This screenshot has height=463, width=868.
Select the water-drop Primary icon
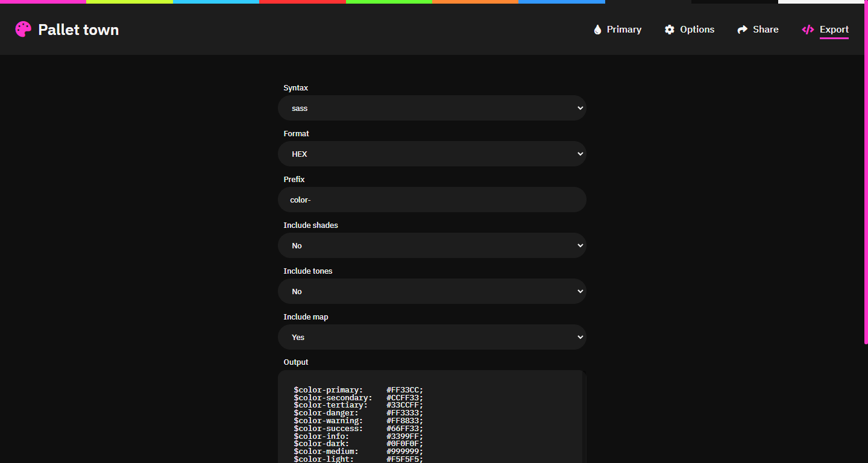click(598, 29)
